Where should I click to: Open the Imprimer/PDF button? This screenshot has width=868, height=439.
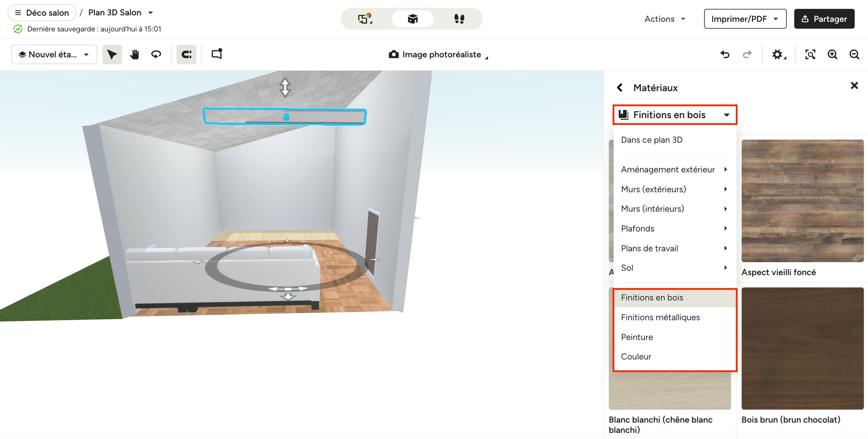(x=745, y=19)
